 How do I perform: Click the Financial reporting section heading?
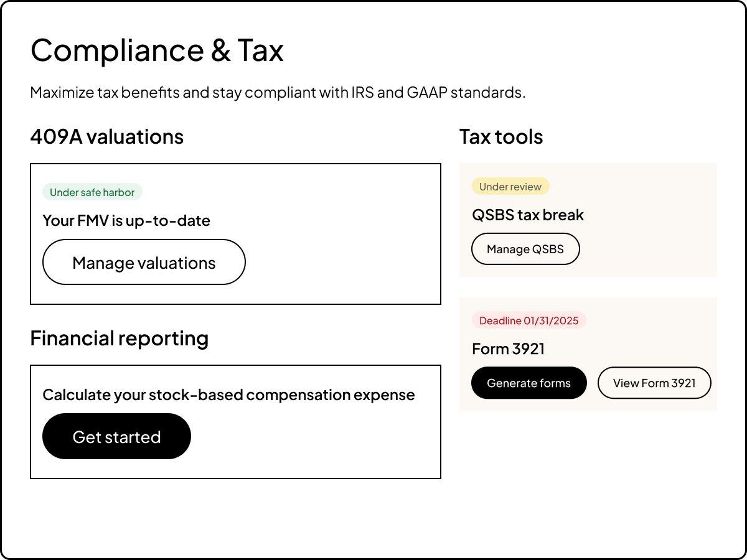pyautogui.click(x=120, y=338)
